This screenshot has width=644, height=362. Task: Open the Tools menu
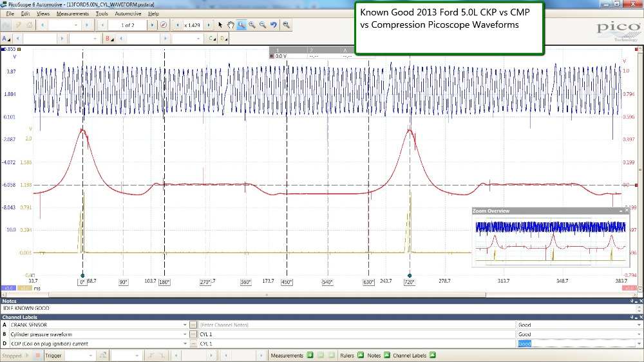coord(102,14)
